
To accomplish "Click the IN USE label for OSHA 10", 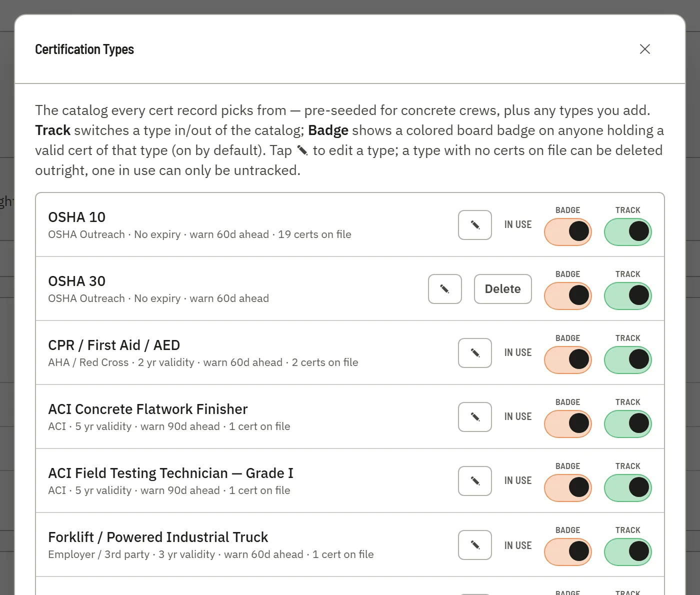I will tap(518, 225).
